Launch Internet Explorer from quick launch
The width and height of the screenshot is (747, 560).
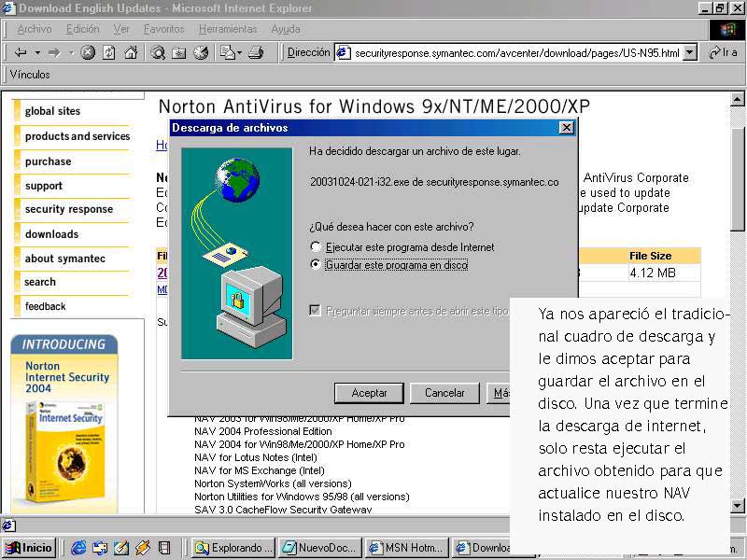78,548
